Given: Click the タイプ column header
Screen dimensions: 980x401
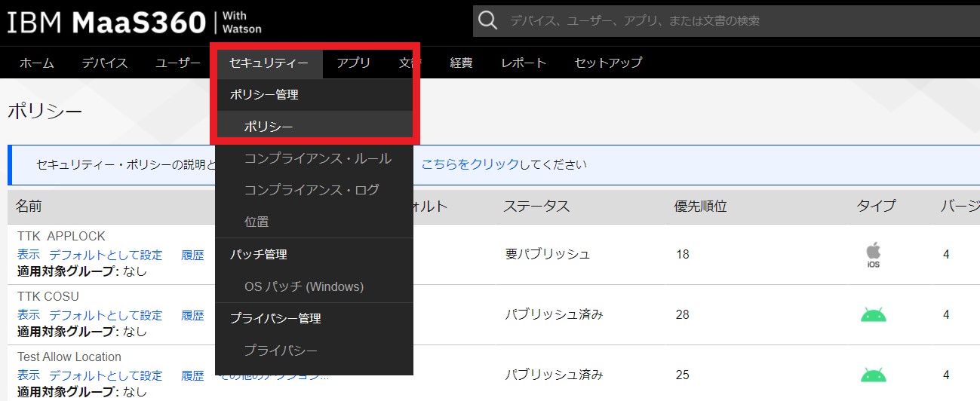Looking at the screenshot, I should coord(876,207).
